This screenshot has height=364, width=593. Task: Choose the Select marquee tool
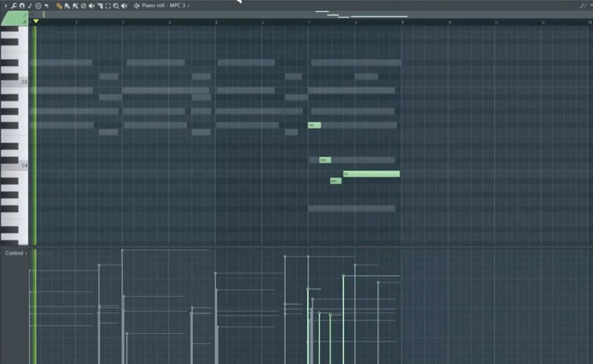pos(108,6)
